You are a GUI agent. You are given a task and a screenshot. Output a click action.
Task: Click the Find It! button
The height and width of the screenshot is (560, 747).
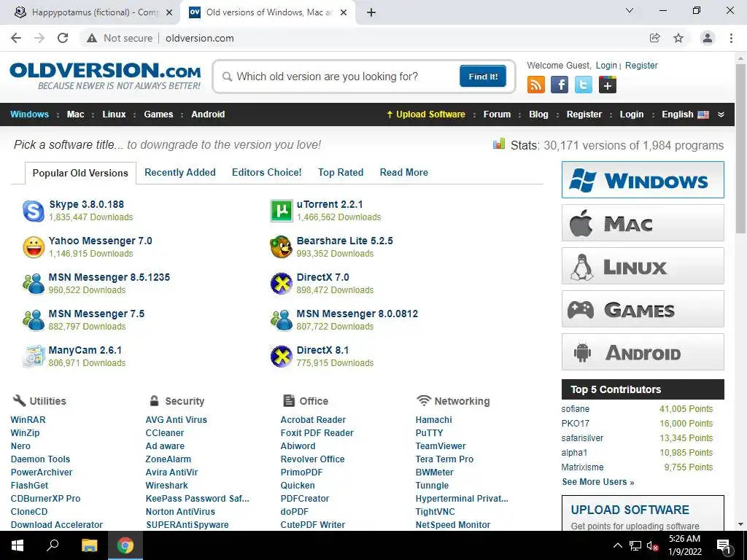pos(483,76)
